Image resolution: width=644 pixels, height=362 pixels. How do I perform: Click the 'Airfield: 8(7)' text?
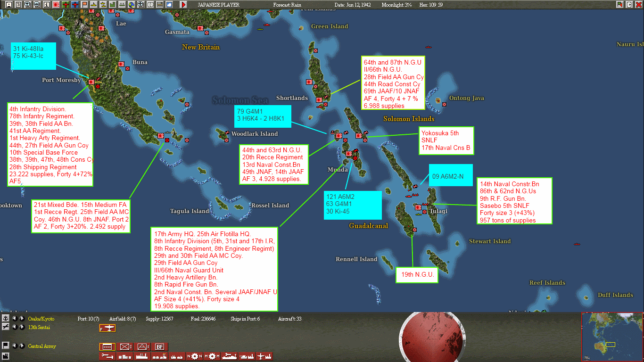click(x=123, y=319)
